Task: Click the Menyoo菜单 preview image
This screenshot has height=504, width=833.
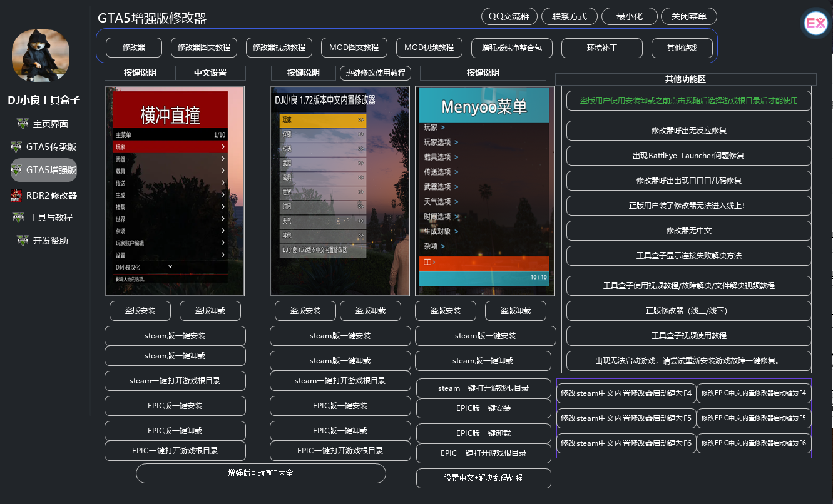Action: (484, 191)
